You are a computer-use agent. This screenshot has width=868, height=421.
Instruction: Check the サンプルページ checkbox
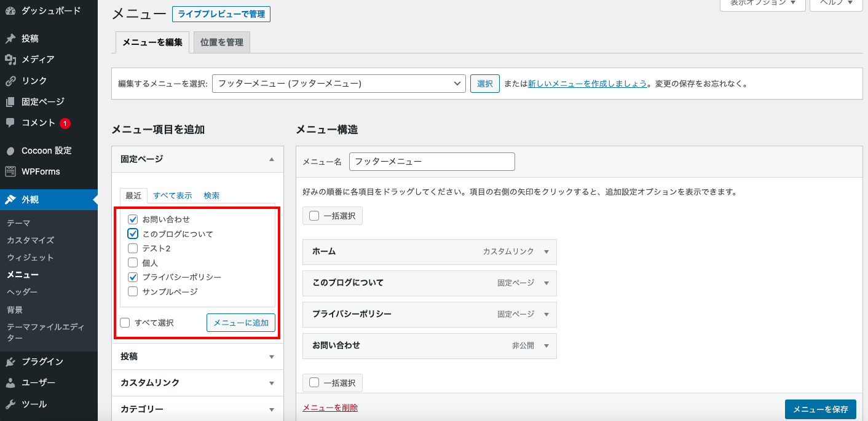pyautogui.click(x=133, y=292)
